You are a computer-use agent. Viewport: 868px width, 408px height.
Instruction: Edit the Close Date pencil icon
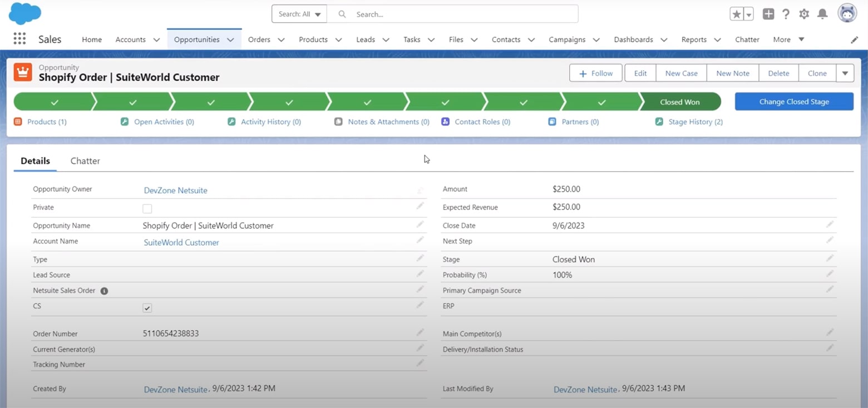[830, 224]
